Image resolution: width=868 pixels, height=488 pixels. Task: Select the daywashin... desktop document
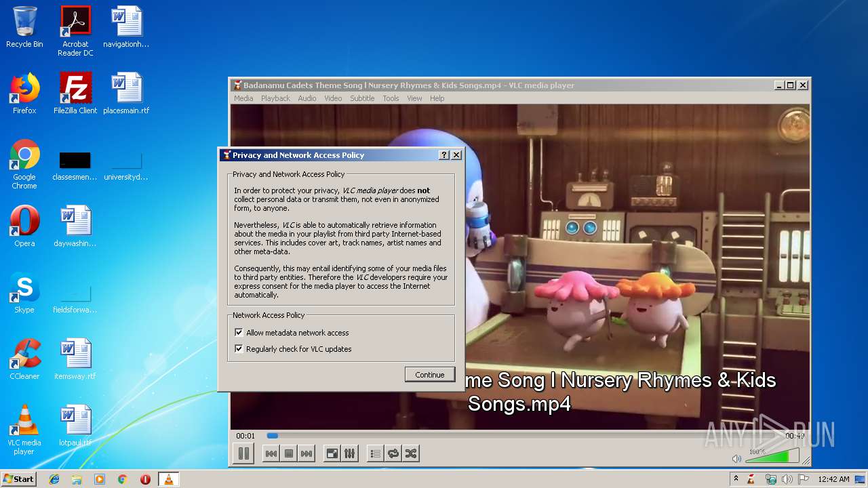pyautogui.click(x=75, y=226)
